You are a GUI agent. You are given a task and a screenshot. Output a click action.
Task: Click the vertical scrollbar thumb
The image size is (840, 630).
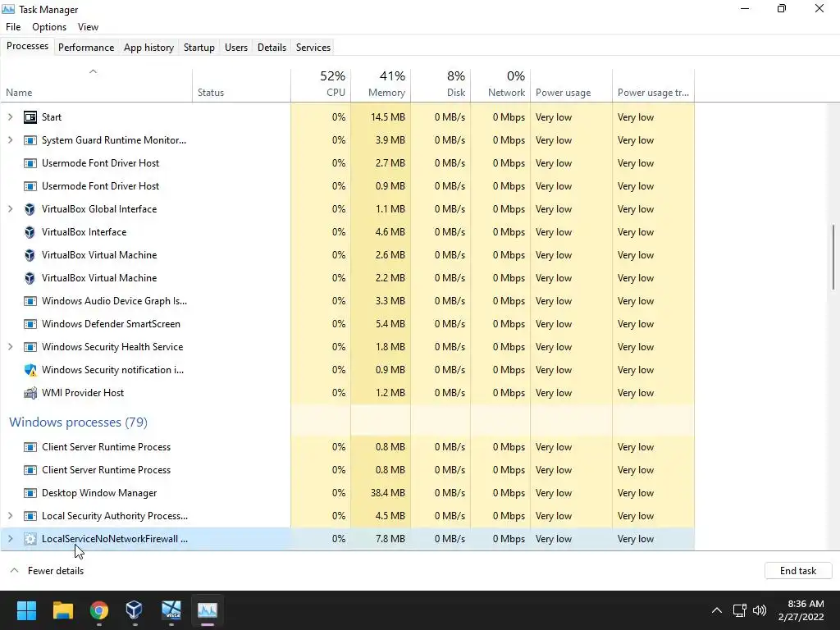(x=833, y=258)
